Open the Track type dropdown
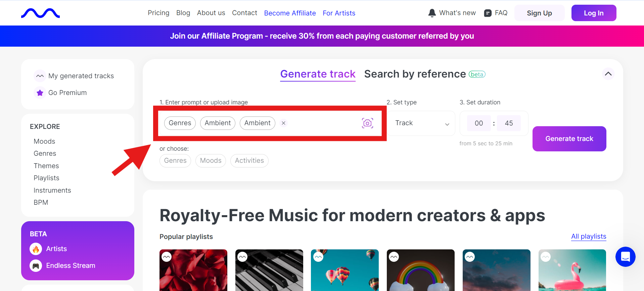The height and width of the screenshot is (291, 644). pyautogui.click(x=421, y=123)
